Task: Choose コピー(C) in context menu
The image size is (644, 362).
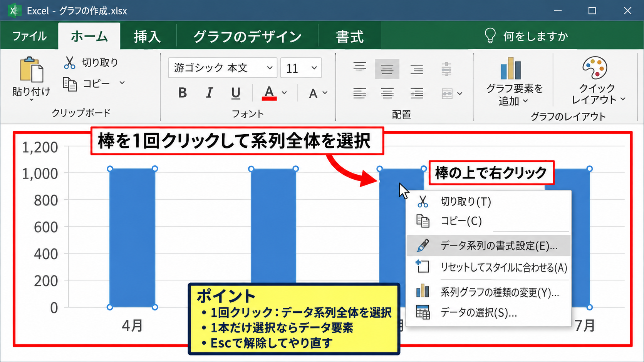Action: 488,221
